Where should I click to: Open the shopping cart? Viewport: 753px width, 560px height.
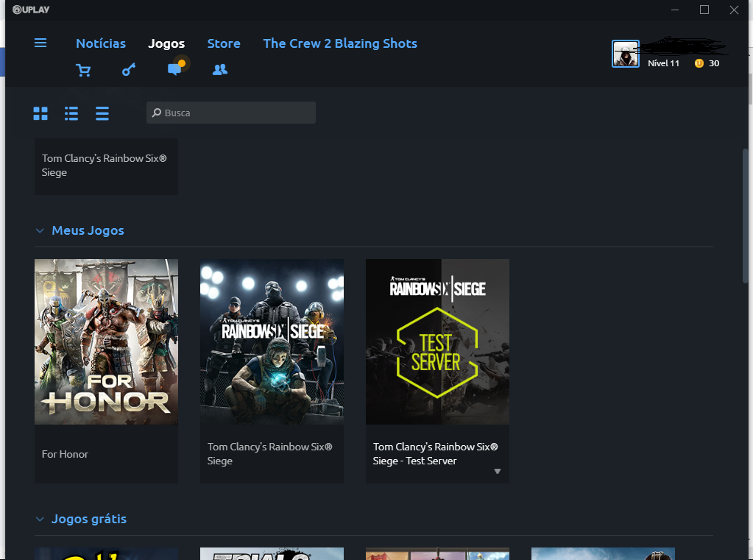tap(83, 70)
